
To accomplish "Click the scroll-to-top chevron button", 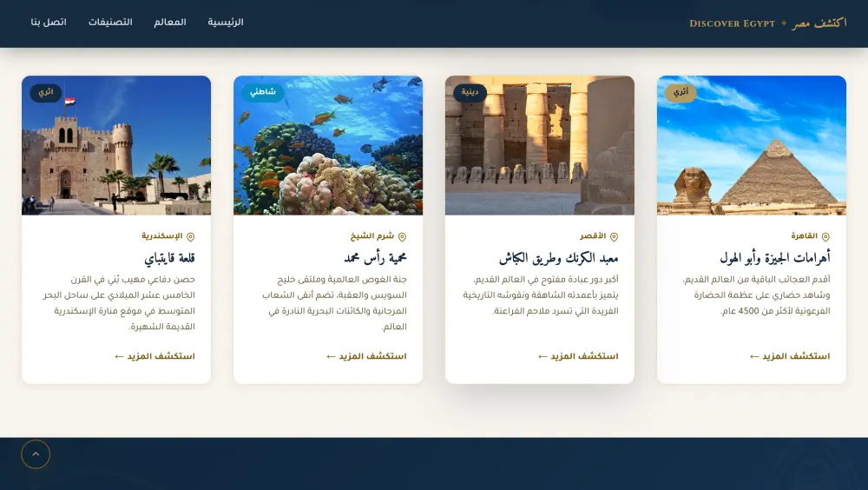I will click(x=36, y=454).
